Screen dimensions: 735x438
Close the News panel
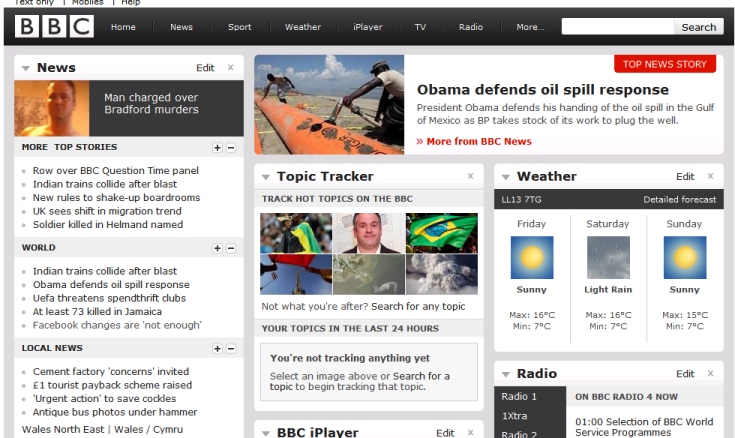pyautogui.click(x=231, y=68)
